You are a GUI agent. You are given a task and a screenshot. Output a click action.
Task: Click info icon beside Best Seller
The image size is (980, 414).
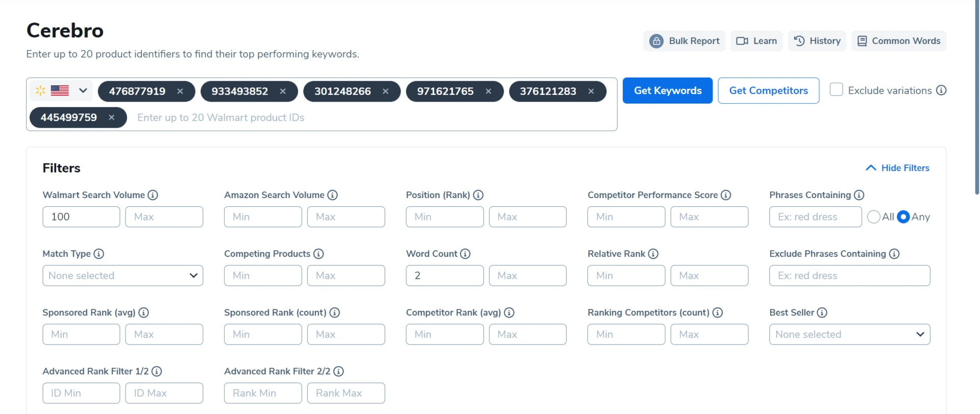point(822,312)
